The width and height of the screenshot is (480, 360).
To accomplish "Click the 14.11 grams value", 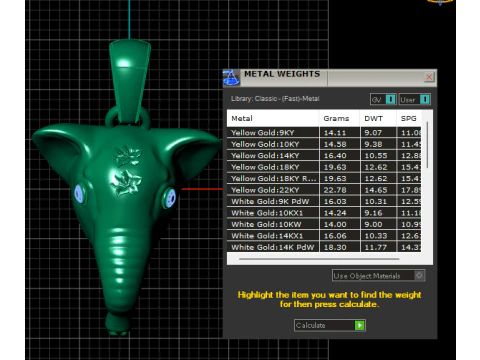I will (335, 133).
